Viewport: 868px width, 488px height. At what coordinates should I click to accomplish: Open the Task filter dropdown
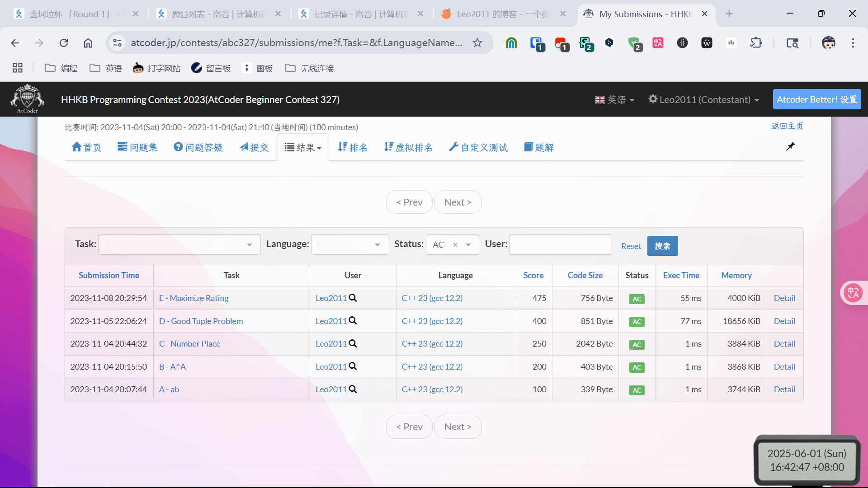[x=179, y=245]
